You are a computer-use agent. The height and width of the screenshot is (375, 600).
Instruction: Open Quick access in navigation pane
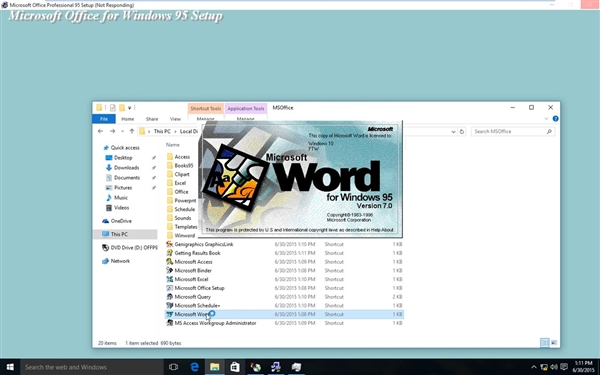[x=121, y=148]
